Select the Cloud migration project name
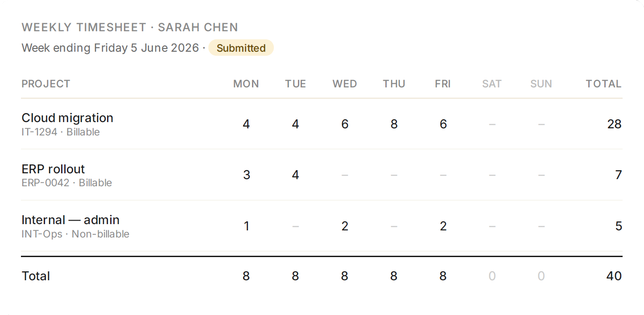This screenshot has width=644, height=315. (67, 118)
